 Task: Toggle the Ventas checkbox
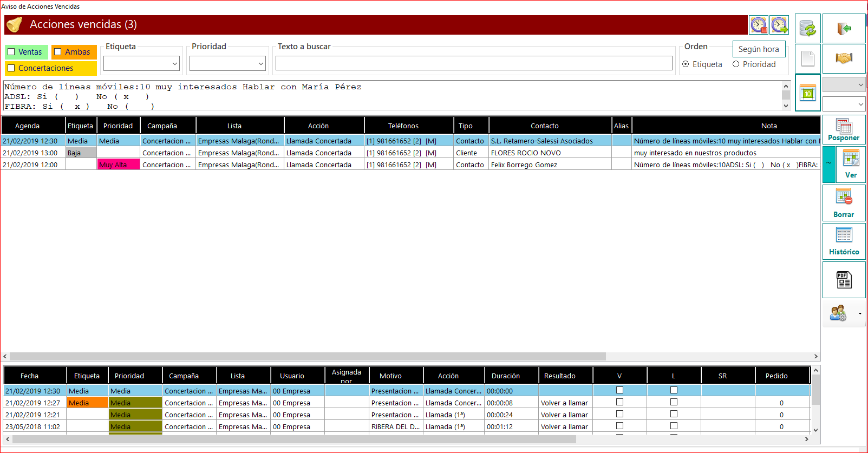pyautogui.click(x=11, y=52)
